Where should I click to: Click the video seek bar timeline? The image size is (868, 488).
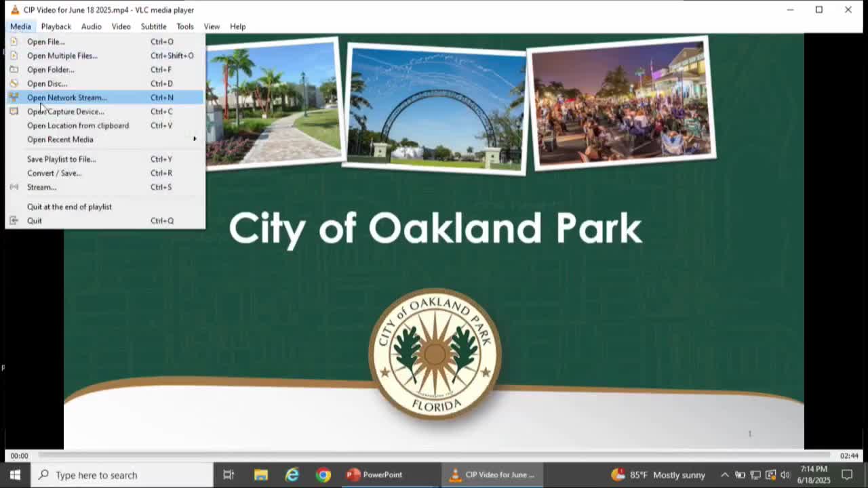tap(434, 455)
